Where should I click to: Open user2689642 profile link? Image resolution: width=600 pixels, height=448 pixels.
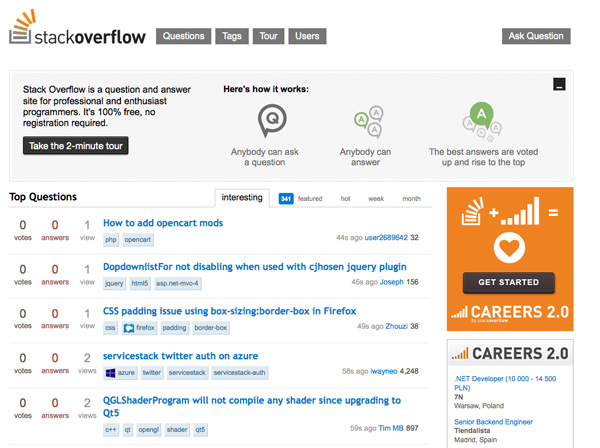coord(386,238)
